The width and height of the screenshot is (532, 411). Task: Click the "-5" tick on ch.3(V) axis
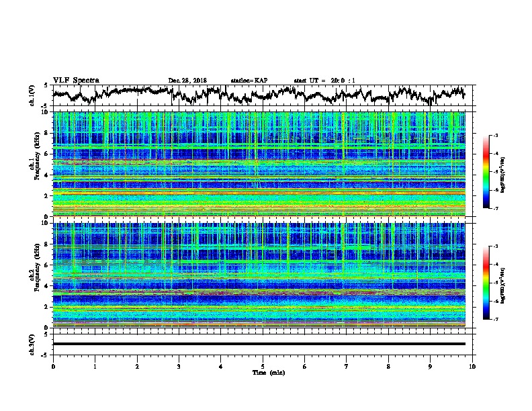[46, 355]
